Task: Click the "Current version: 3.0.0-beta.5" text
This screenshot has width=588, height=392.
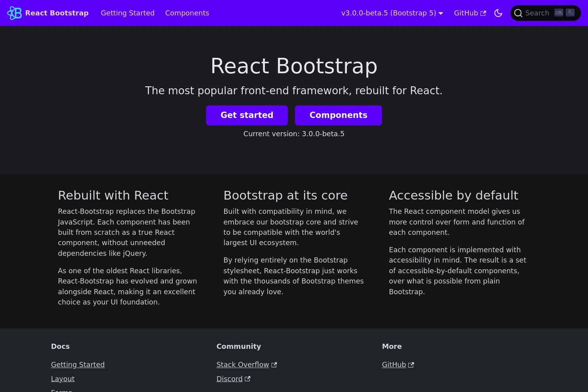Action: click(x=294, y=134)
